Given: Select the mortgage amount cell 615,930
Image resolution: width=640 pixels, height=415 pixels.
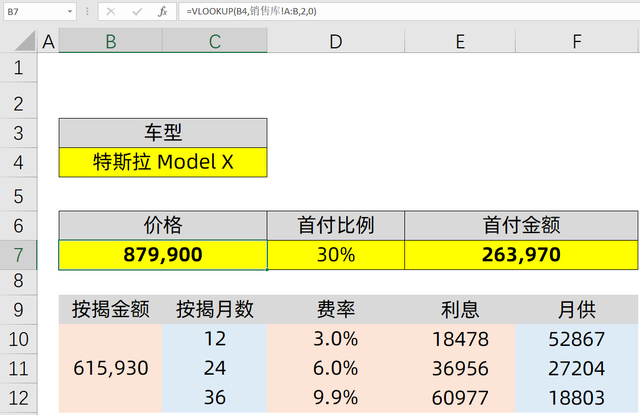Looking at the screenshot, I should [111, 368].
